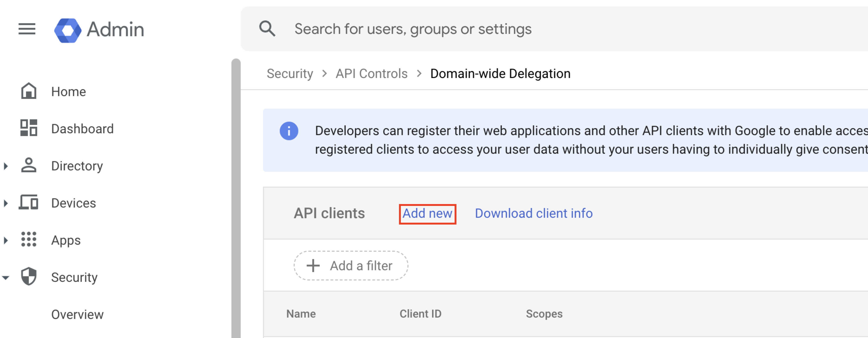Collapse the Security section arrow
868x338 pixels.
pyautogui.click(x=6, y=278)
